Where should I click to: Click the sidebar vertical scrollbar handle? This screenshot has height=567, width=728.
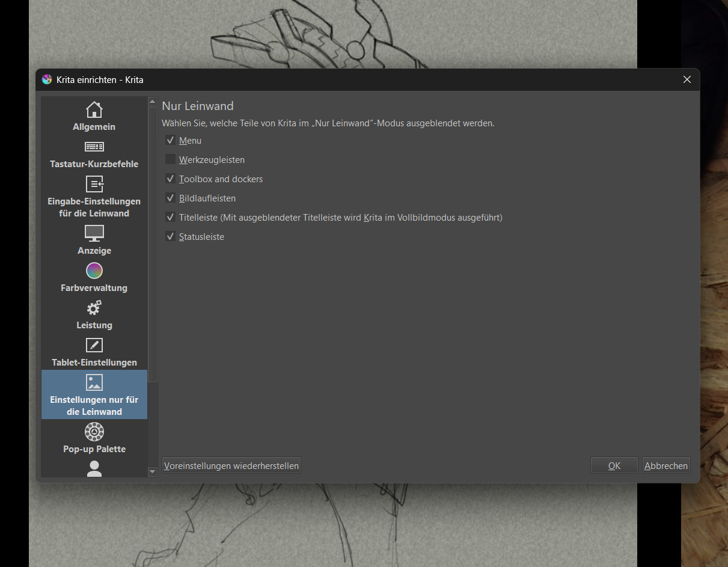click(x=152, y=244)
